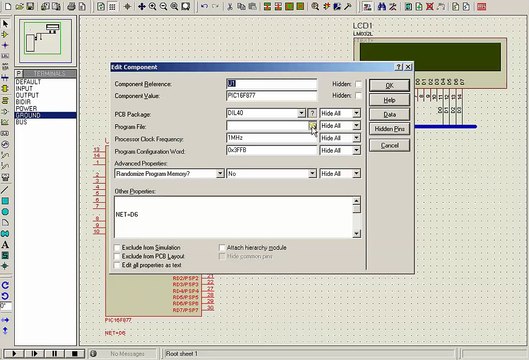Open Hide All dropdown for Advanced Properties
The image size is (529, 360).
[356, 173]
